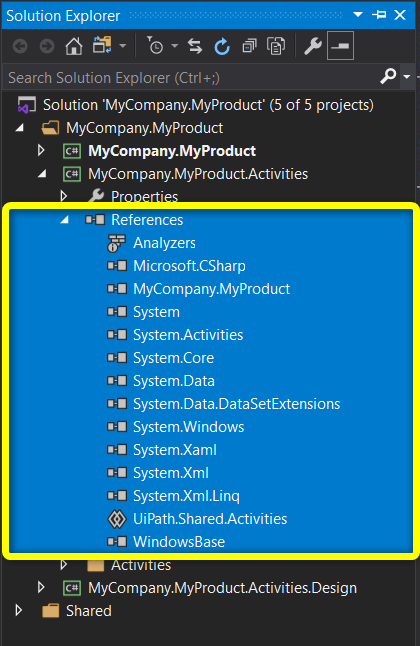
Task: Open the Switch Views dropdown arrow
Action: click(x=122, y=46)
